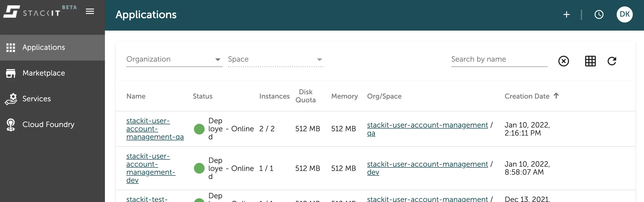Viewport: 644px width, 202px height.
Task: Open stackit-user-account-management-qa application
Action: point(155,129)
